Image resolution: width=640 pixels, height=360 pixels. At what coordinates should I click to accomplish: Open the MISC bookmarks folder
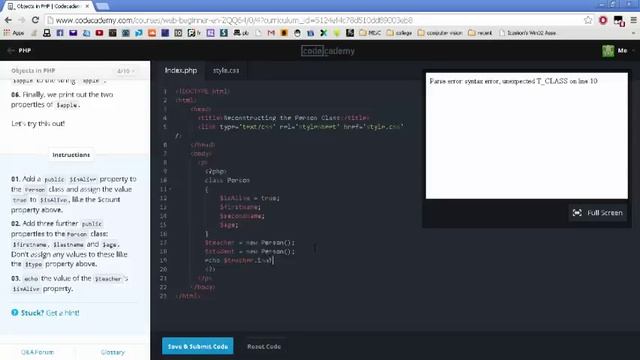tap(370, 33)
